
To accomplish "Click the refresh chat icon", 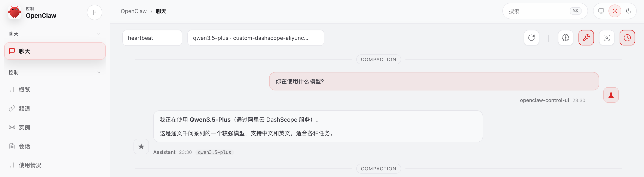I will click(531, 38).
